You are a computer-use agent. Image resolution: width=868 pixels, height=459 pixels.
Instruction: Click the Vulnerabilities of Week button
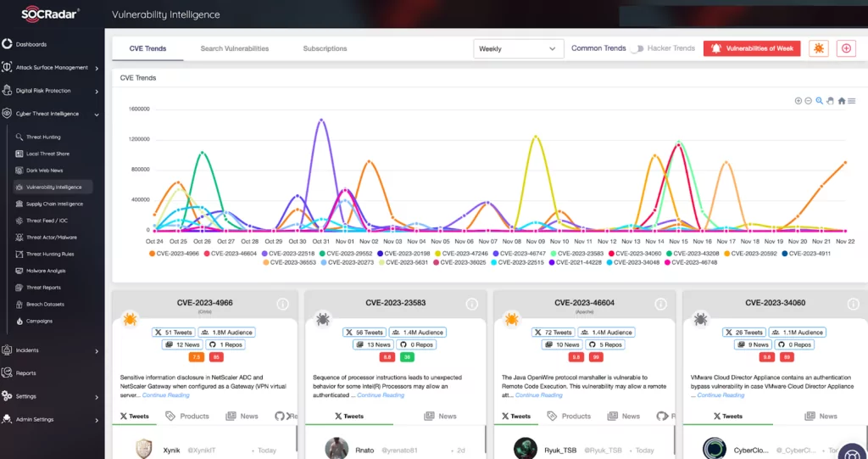[x=752, y=48]
